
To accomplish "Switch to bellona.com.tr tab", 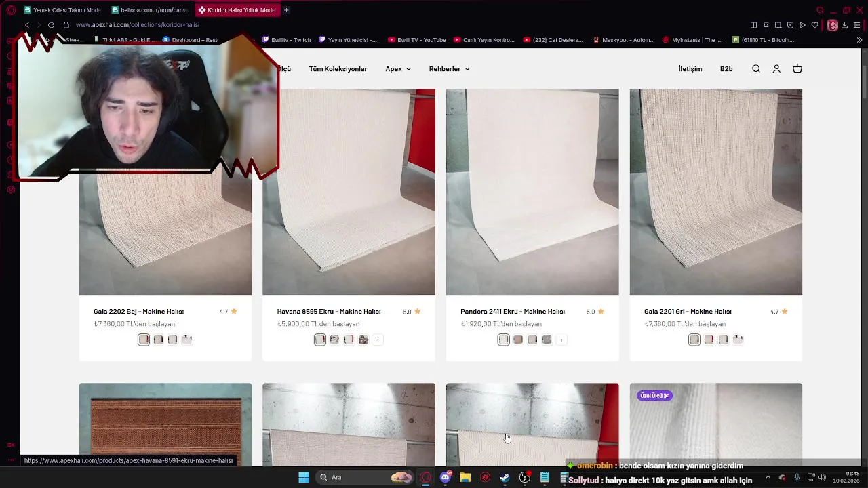I will click(150, 10).
